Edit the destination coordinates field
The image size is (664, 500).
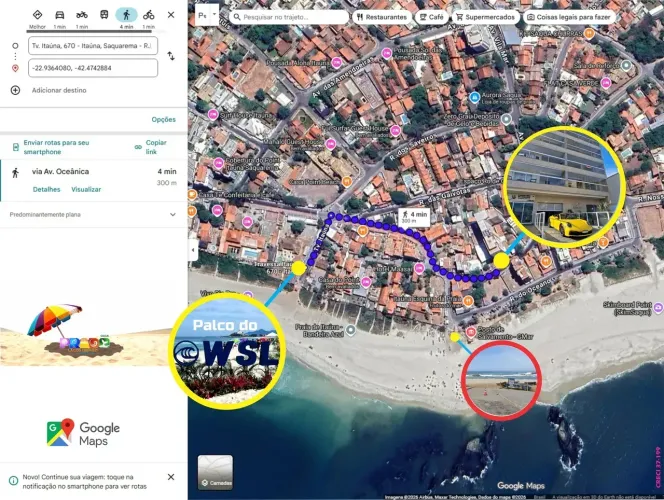(x=93, y=68)
